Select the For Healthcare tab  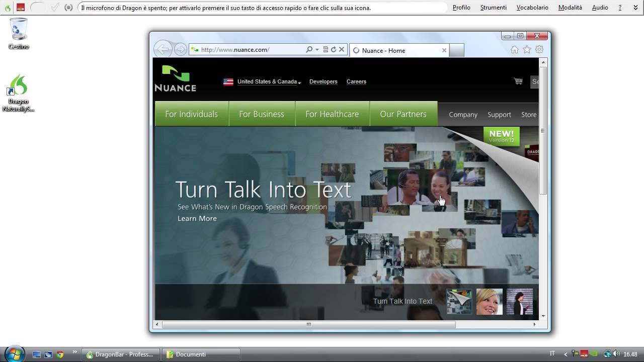(332, 114)
